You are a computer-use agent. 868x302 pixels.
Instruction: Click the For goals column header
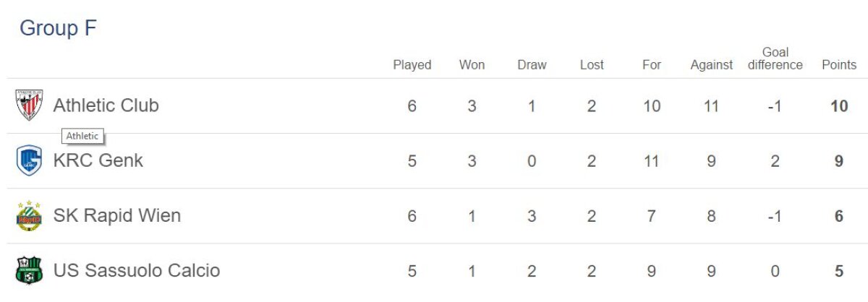pos(652,65)
